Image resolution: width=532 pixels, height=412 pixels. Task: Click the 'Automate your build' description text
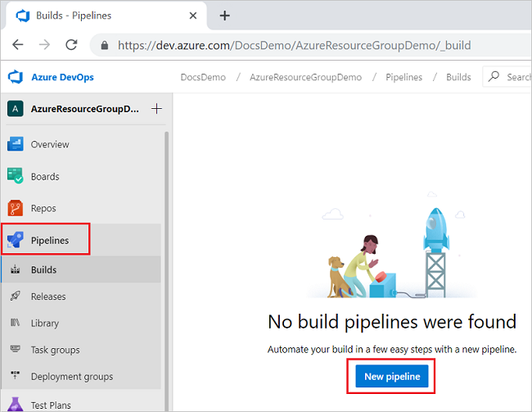tap(392, 350)
